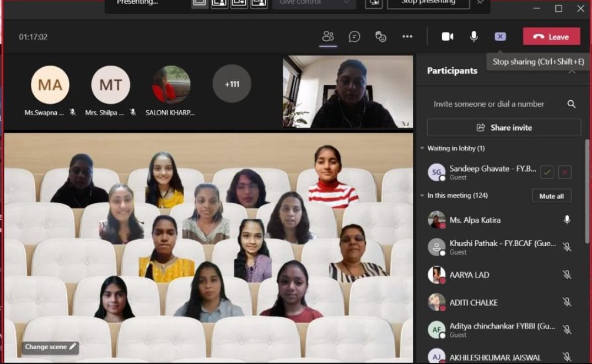This screenshot has width=592, height=364.
Task: Open the participants panel icon
Action: pos(328,36)
